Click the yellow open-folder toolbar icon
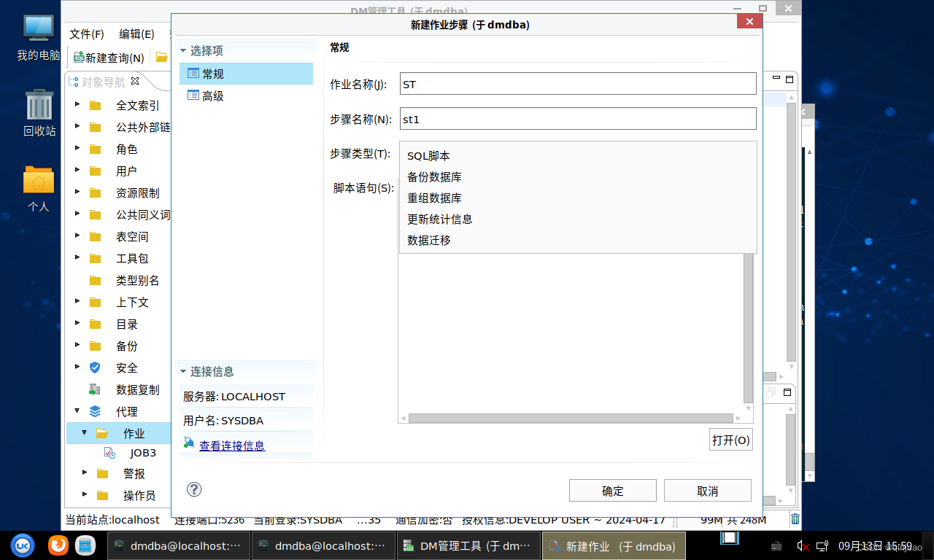This screenshot has width=934, height=560. coord(161,58)
